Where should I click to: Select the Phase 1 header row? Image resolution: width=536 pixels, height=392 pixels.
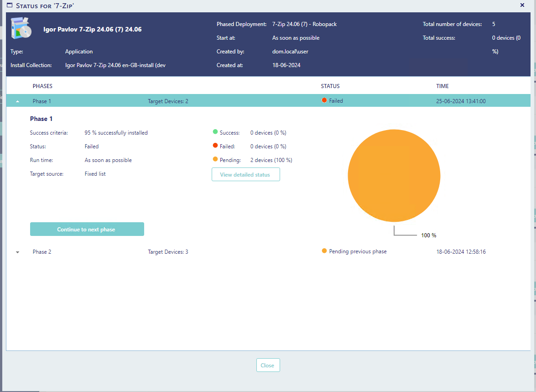(x=268, y=100)
